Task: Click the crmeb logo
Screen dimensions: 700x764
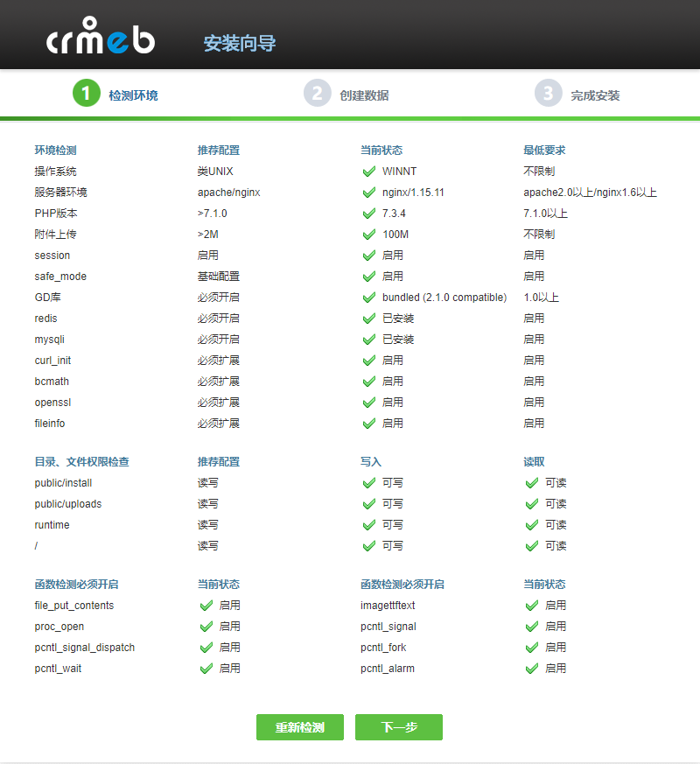Action: point(101,36)
